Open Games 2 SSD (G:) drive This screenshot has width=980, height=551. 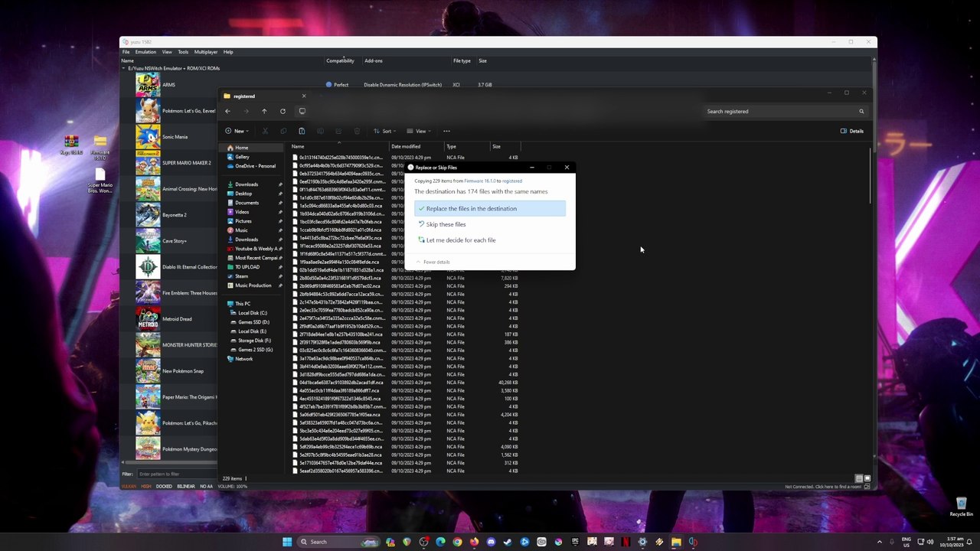255,350
